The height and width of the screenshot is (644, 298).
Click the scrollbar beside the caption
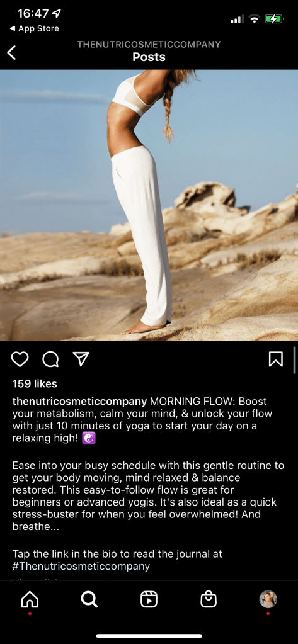[x=295, y=359]
